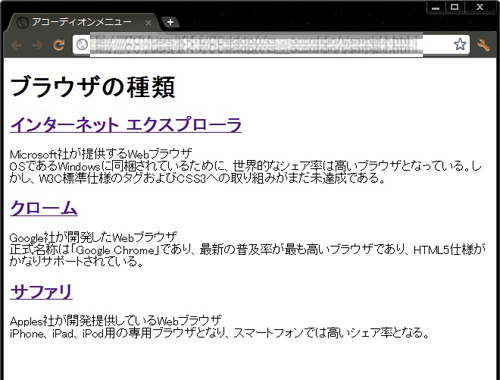Image resolution: width=500 pixels, height=380 pixels.
Task: Click the ブラウザの種類 heading
Action: click(x=92, y=87)
